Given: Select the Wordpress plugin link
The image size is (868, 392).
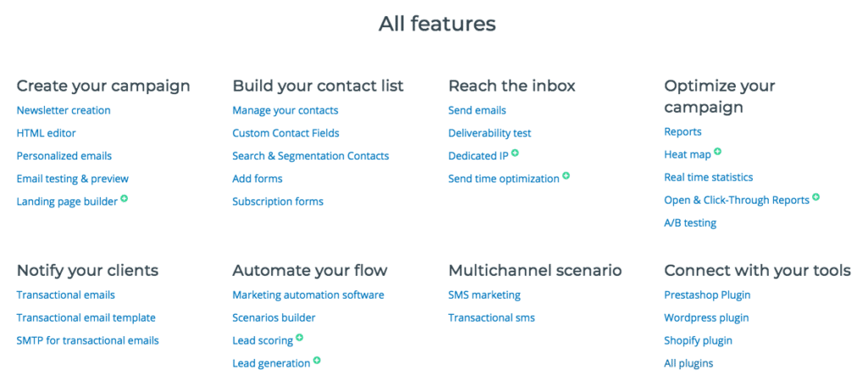Looking at the screenshot, I should tap(706, 317).
